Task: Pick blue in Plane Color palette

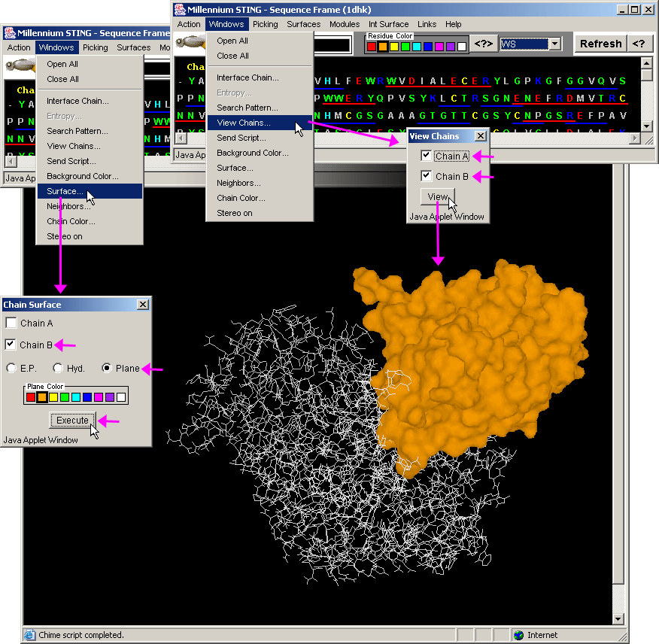Action: (87, 397)
